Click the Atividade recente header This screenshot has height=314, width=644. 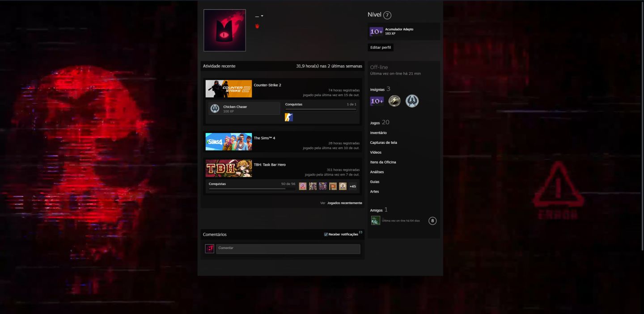click(219, 66)
